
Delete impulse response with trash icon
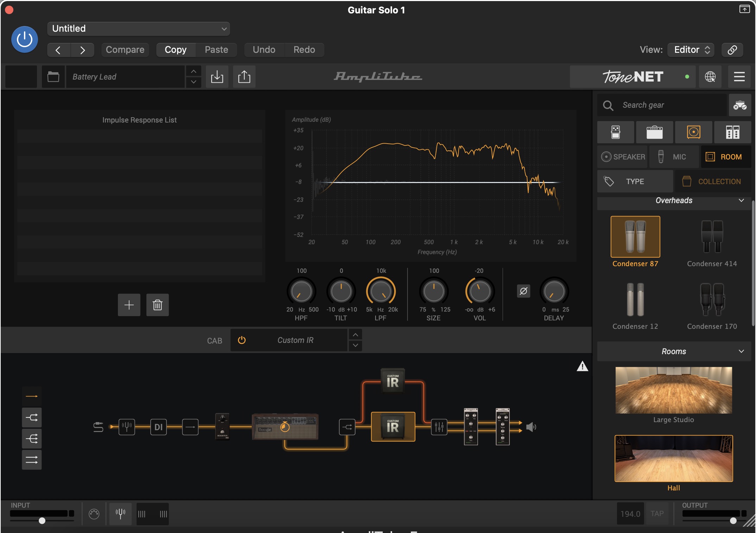pos(157,305)
